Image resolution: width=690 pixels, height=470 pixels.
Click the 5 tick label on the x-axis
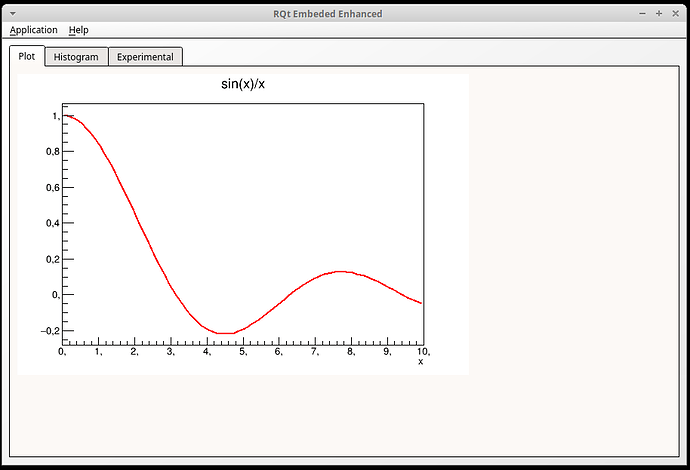click(243, 352)
